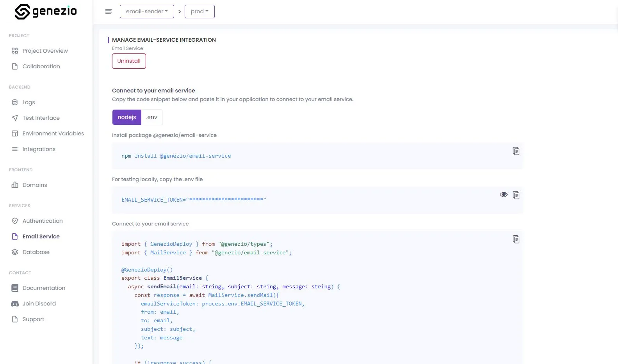Open Environment Variables page
Screen dimensions: 618x364
point(53,133)
